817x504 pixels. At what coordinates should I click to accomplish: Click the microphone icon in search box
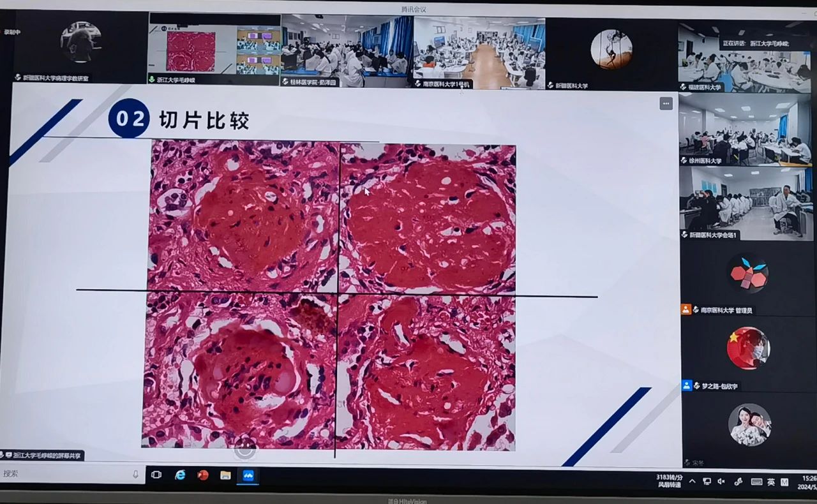135,474
